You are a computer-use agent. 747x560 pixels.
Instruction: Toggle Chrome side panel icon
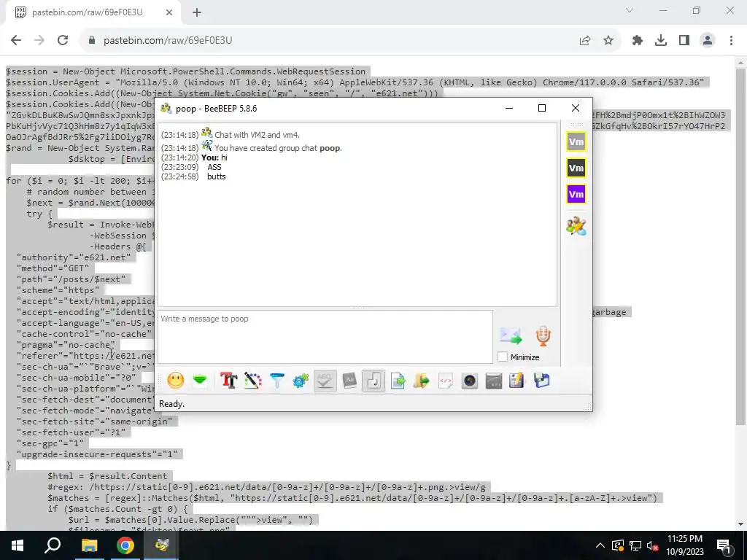click(684, 41)
